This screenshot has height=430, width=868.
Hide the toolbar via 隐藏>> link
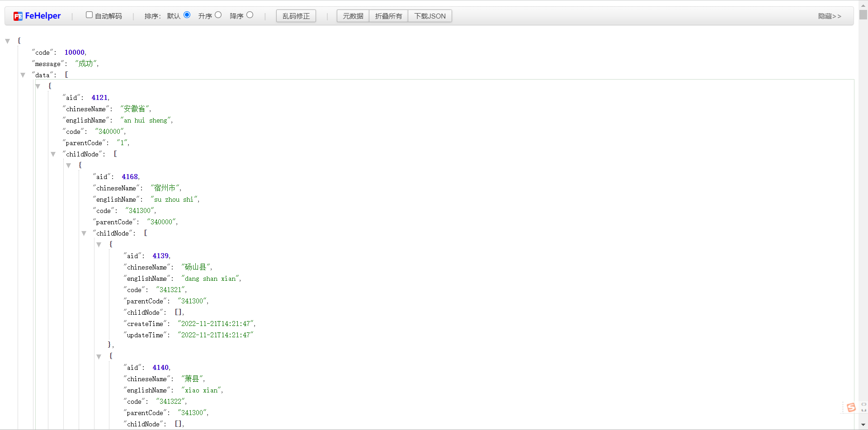[830, 16]
